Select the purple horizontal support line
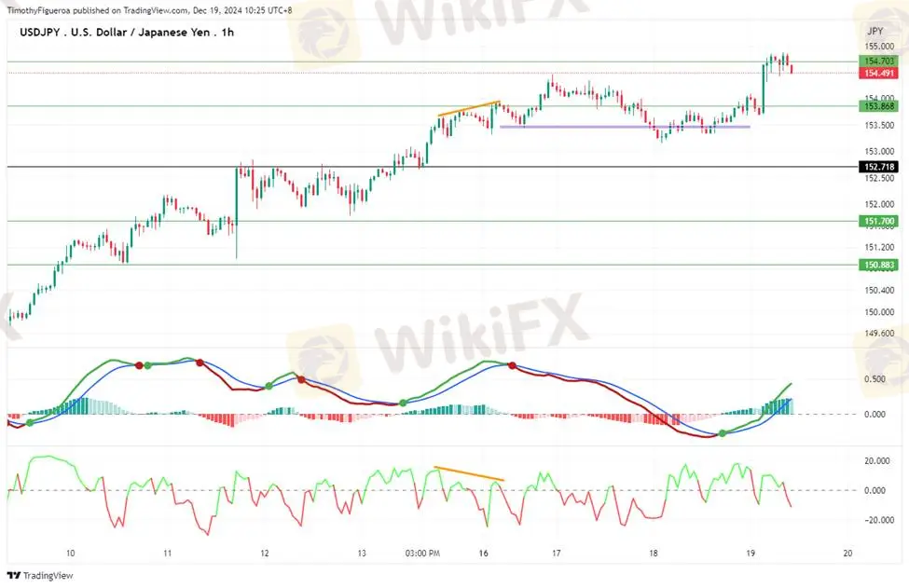909x588 pixels. tap(625, 126)
